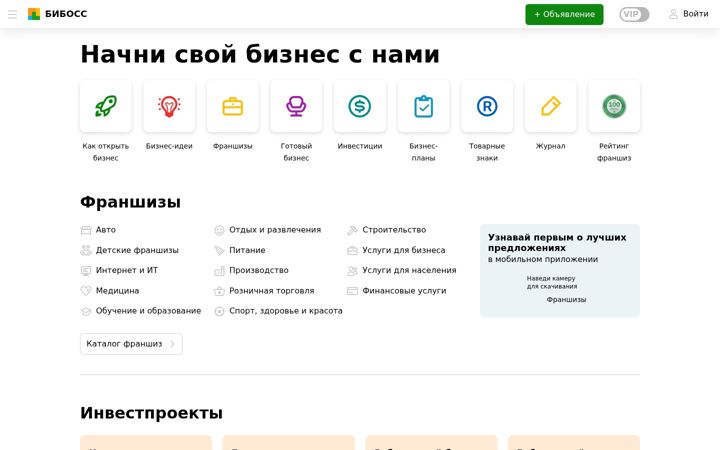The width and height of the screenshot is (720, 450).
Task: Click the БИБОСС colored logo icon
Action: coord(34,14)
